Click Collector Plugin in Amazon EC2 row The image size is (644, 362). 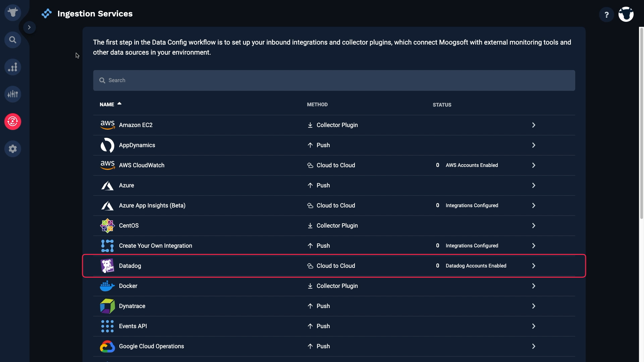click(337, 125)
